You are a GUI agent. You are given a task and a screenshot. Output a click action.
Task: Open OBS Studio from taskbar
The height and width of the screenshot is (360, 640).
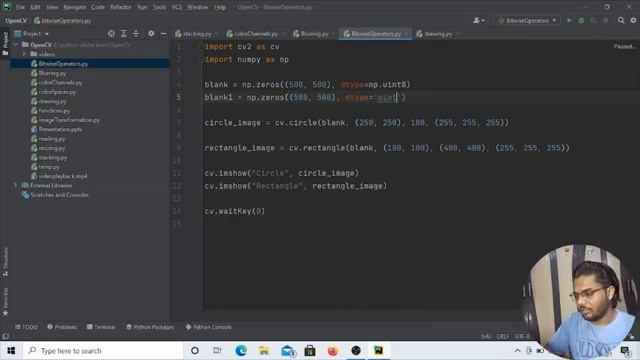(356, 351)
